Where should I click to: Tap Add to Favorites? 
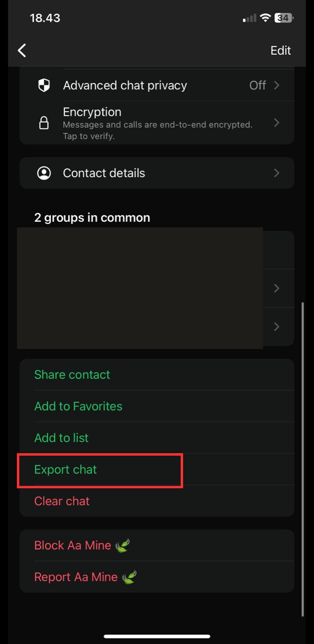coord(78,407)
